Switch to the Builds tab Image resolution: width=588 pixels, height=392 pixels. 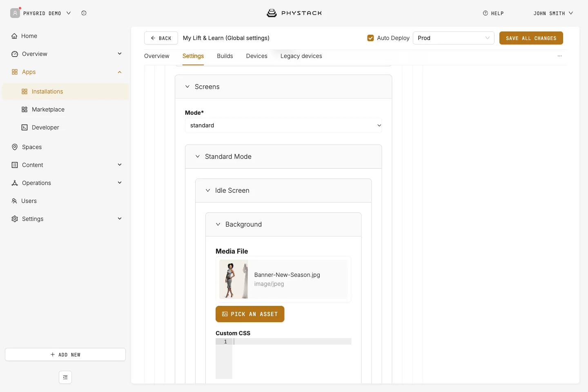pyautogui.click(x=225, y=56)
